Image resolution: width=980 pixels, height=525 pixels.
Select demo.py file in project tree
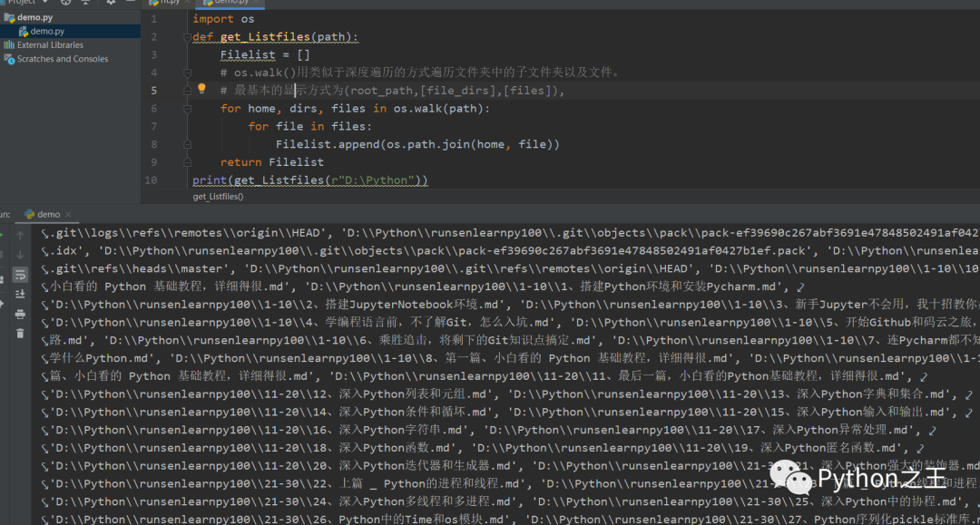tap(47, 31)
